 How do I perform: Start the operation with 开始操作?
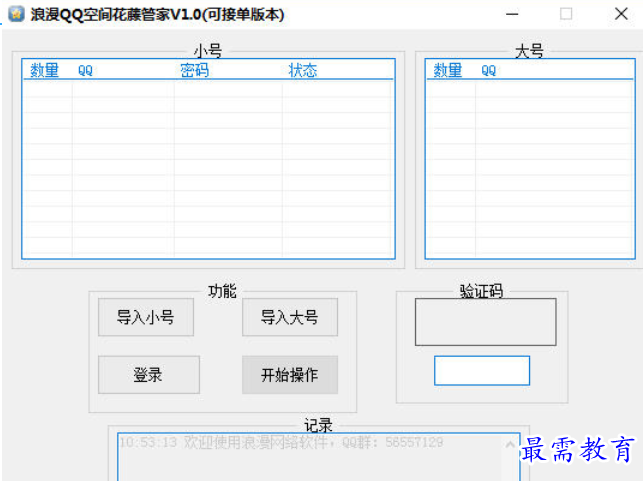click(290, 374)
